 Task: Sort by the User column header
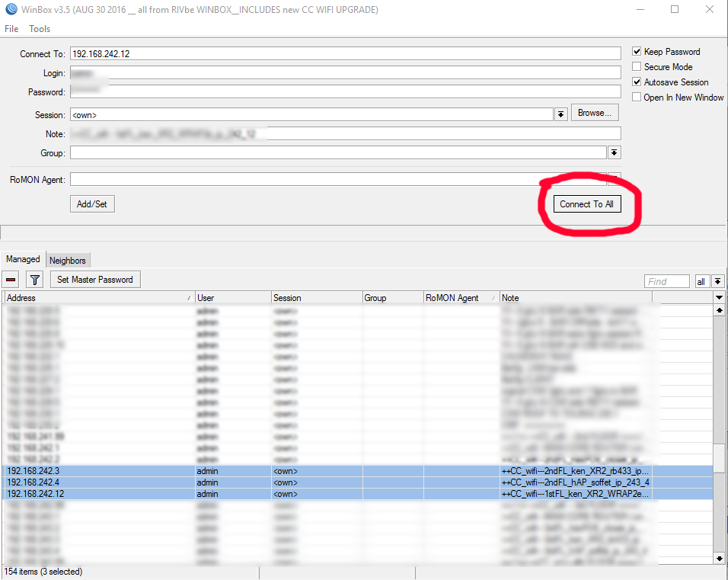[233, 298]
